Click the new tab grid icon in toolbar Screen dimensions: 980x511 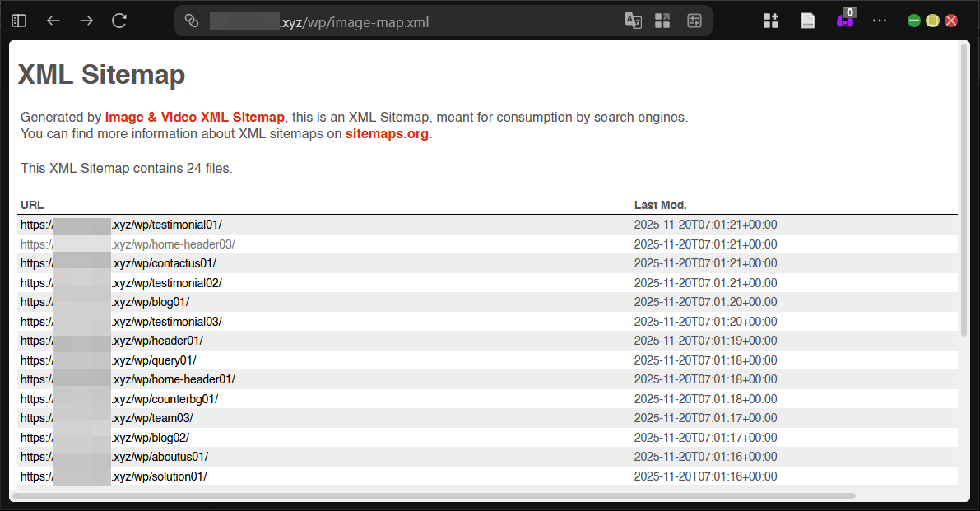click(771, 20)
